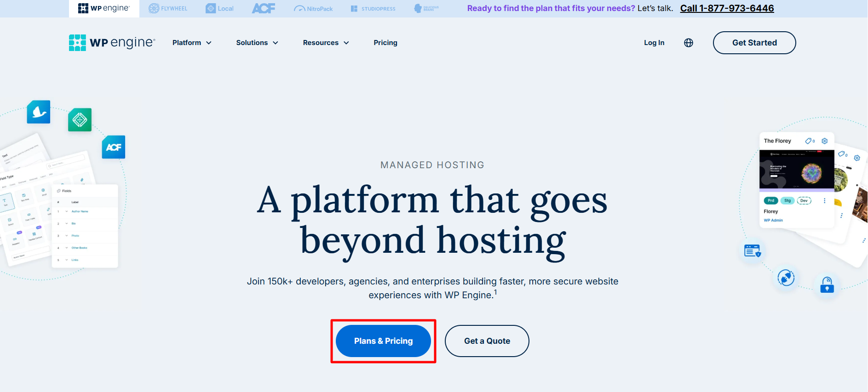Screen dimensions: 868x392
Task: Click the WP Engine main logo
Action: click(x=112, y=43)
